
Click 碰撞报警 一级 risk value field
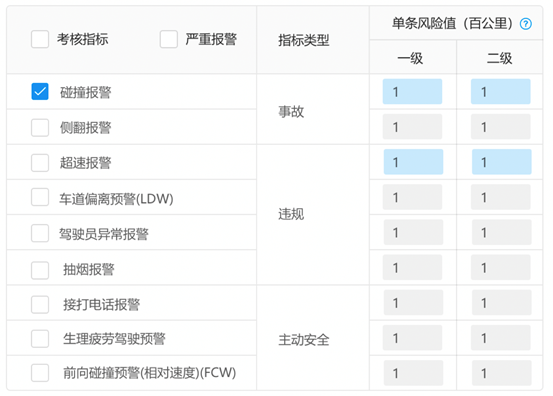[x=412, y=92]
